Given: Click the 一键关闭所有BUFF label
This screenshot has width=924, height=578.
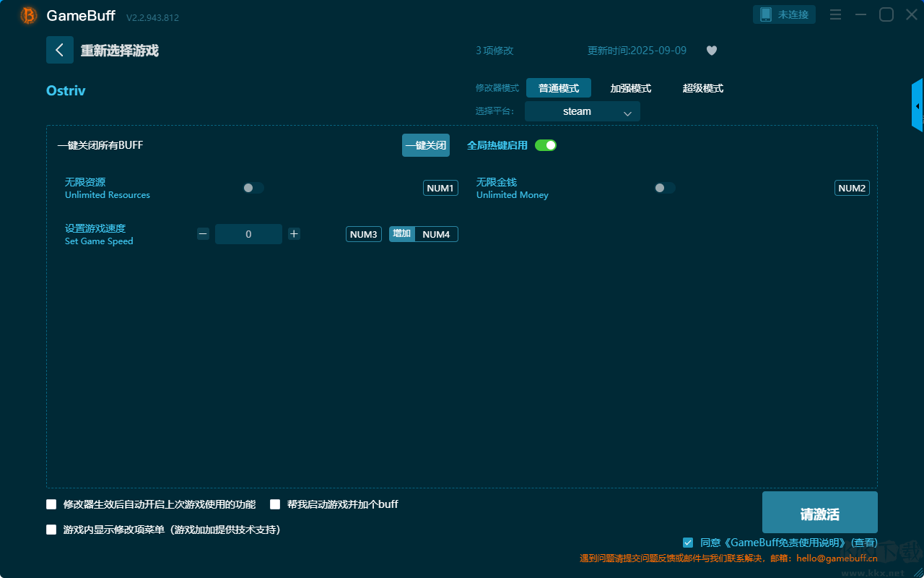Looking at the screenshot, I should pos(100,145).
